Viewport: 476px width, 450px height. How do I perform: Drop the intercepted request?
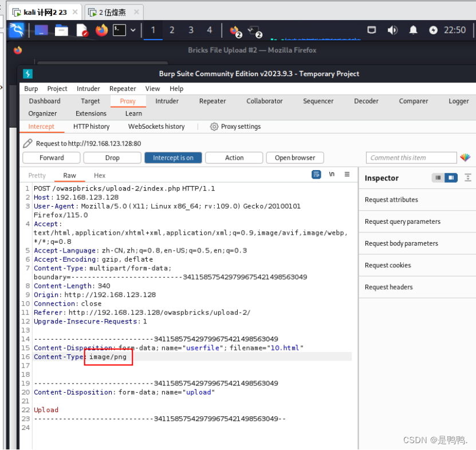tap(112, 158)
